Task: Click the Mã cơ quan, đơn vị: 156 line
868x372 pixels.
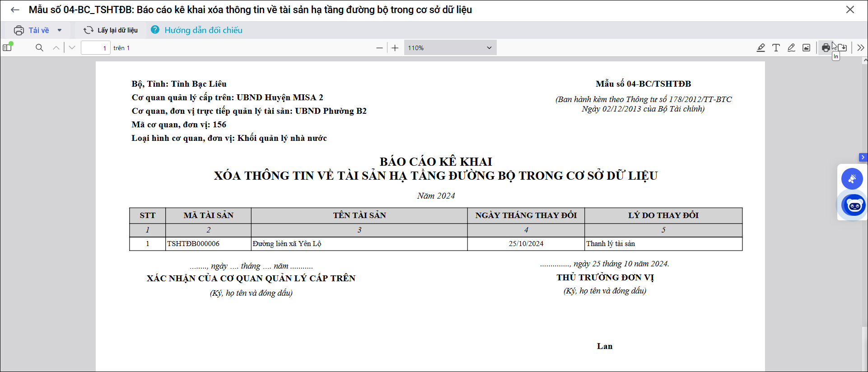Action: (x=179, y=125)
